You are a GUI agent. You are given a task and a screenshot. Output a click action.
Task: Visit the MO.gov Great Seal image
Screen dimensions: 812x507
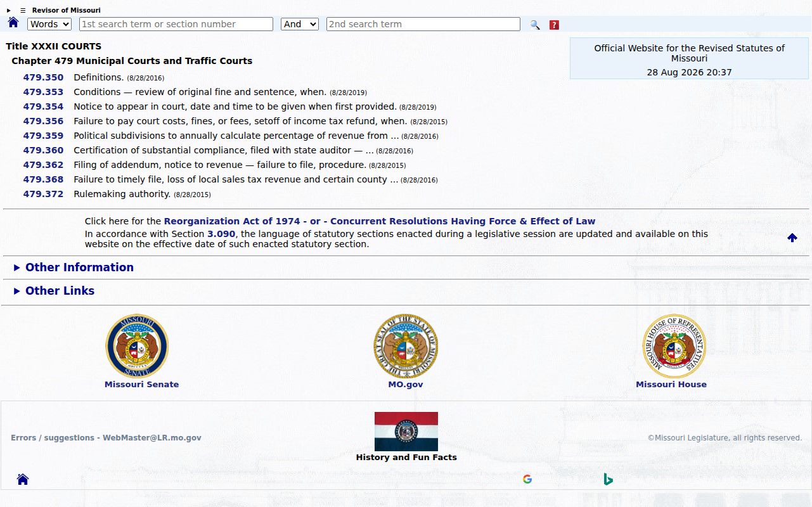406,346
